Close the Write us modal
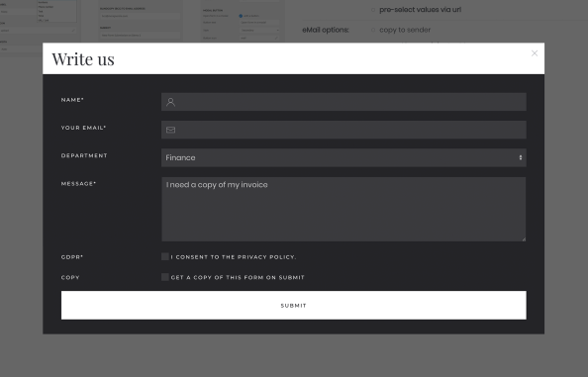588x377 pixels. pos(535,53)
